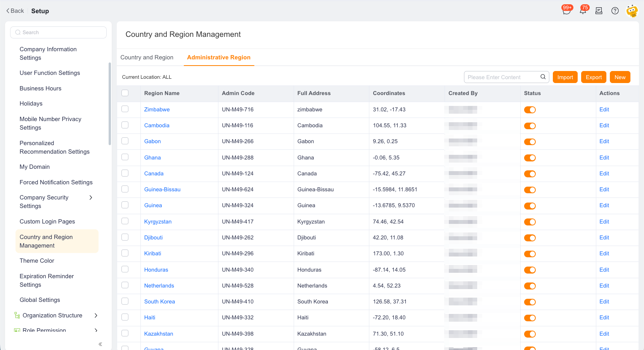Toggle the Canada status switch
The width and height of the screenshot is (644, 350).
pos(530,174)
